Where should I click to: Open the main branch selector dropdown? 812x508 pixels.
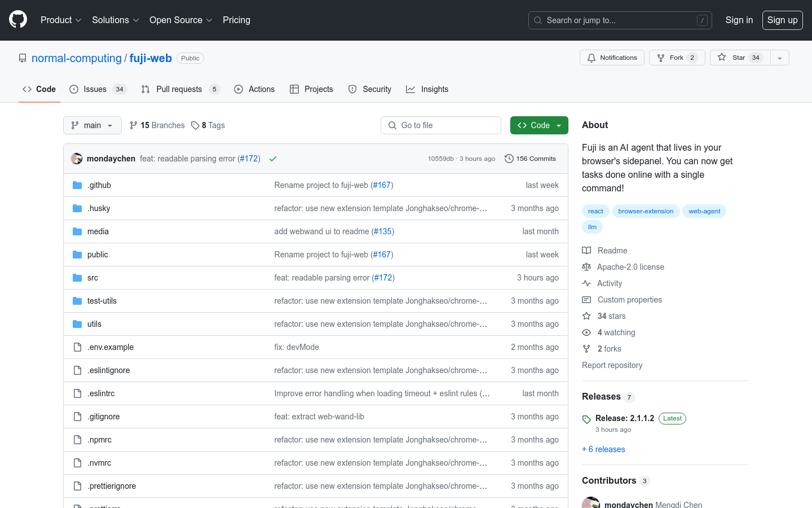(92, 125)
